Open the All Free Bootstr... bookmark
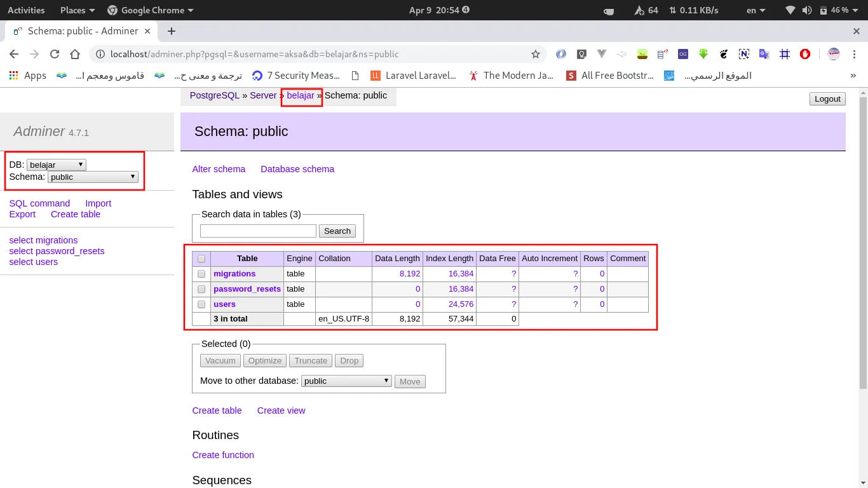This screenshot has width=868, height=488. (610, 75)
